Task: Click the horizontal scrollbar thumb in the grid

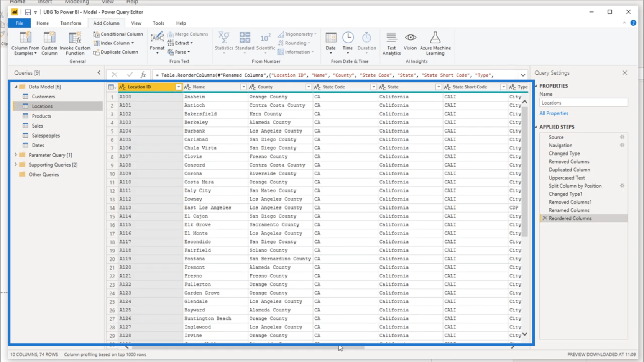Action: point(248,347)
